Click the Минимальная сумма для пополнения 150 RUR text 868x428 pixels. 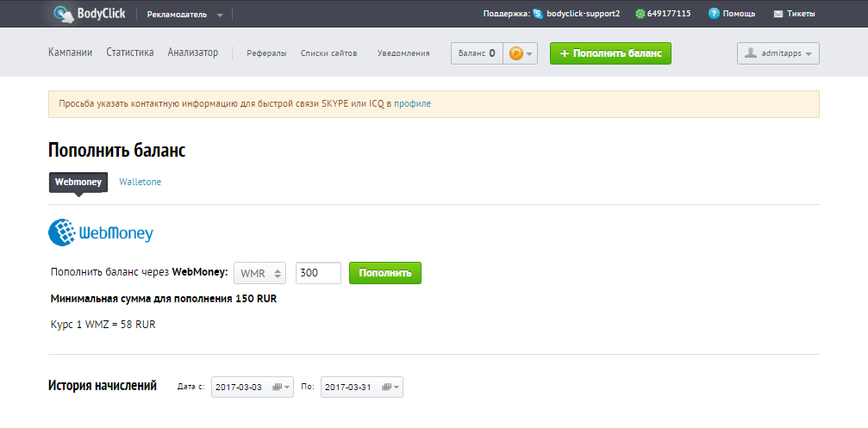(163, 299)
